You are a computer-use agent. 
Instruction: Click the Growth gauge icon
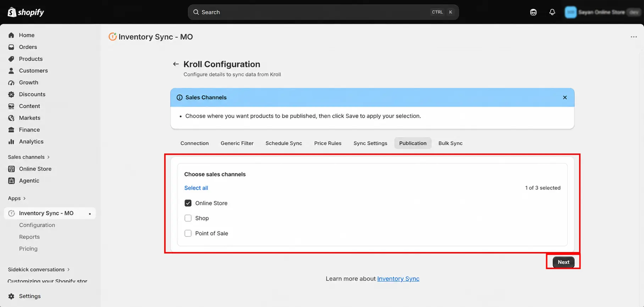click(x=11, y=83)
